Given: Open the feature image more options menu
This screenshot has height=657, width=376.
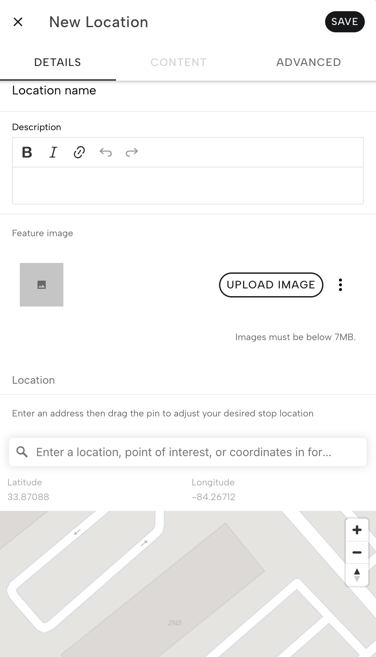Looking at the screenshot, I should click(x=340, y=285).
